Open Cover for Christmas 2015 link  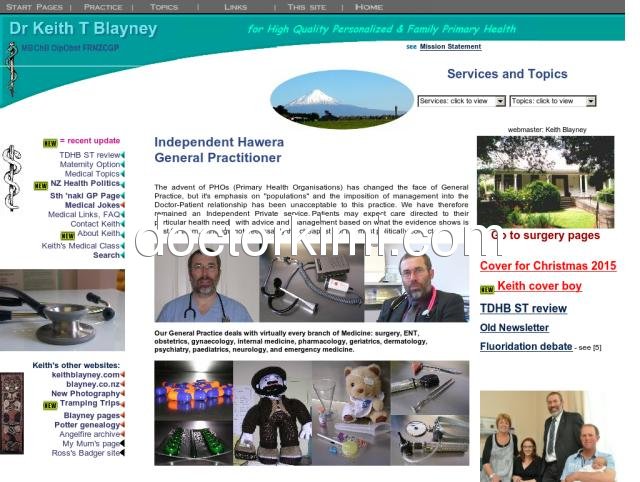548,266
